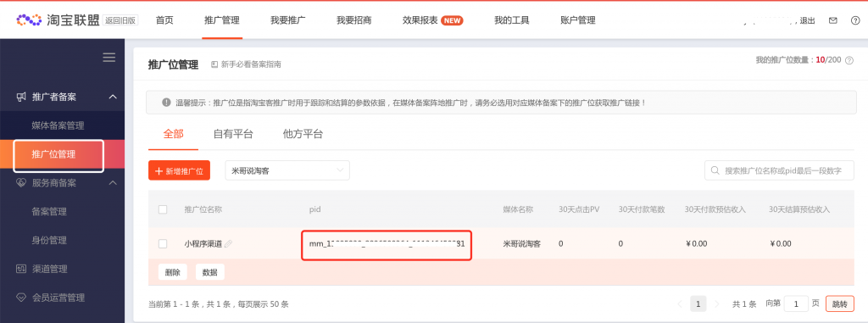Select 渠道管理 in sidebar
The width and height of the screenshot is (868, 323).
[49, 270]
